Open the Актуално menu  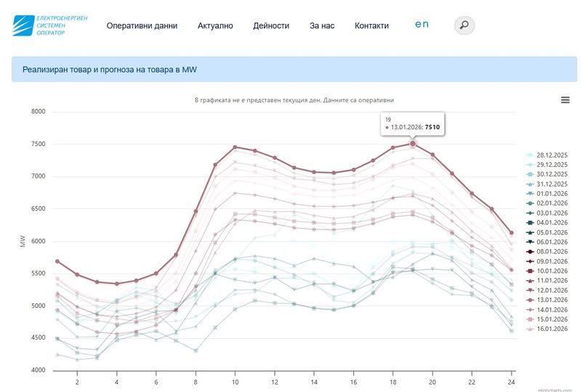(215, 25)
